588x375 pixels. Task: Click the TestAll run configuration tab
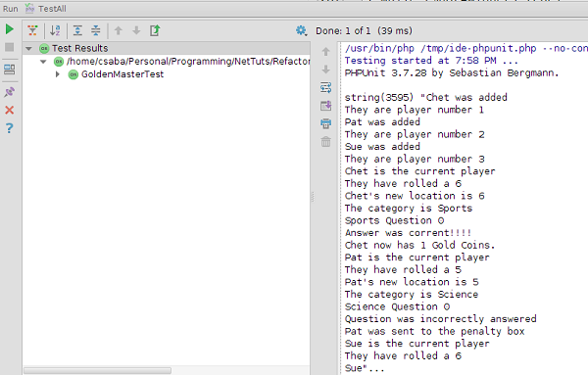point(46,9)
